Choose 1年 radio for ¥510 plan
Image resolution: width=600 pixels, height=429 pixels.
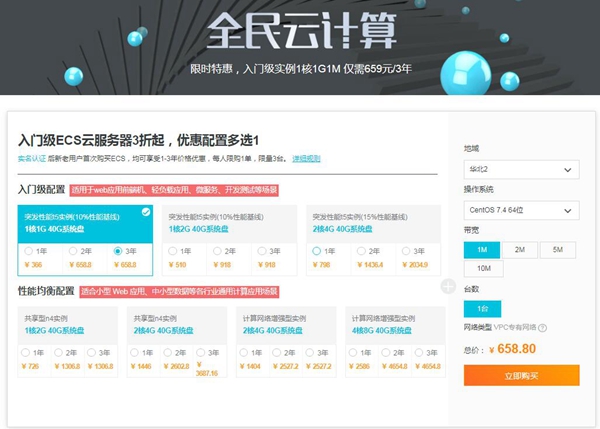(173, 251)
